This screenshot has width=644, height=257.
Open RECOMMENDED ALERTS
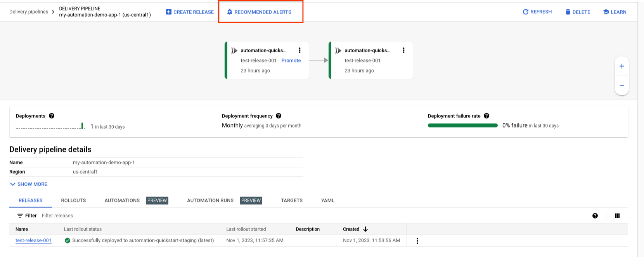tap(259, 12)
